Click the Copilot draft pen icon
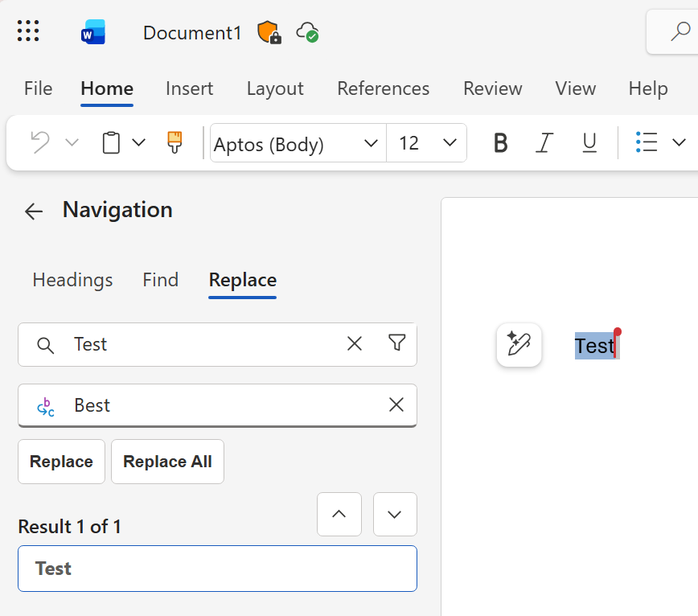The image size is (698, 616). [519, 345]
